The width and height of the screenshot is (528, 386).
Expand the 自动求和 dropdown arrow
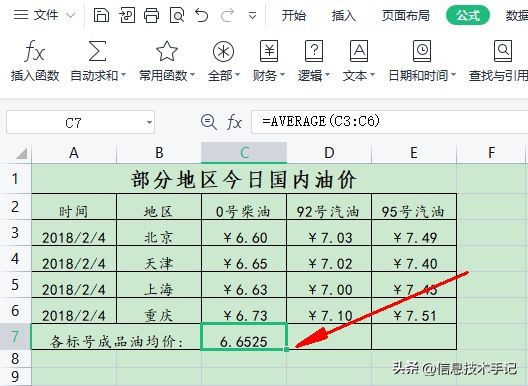click(x=123, y=75)
